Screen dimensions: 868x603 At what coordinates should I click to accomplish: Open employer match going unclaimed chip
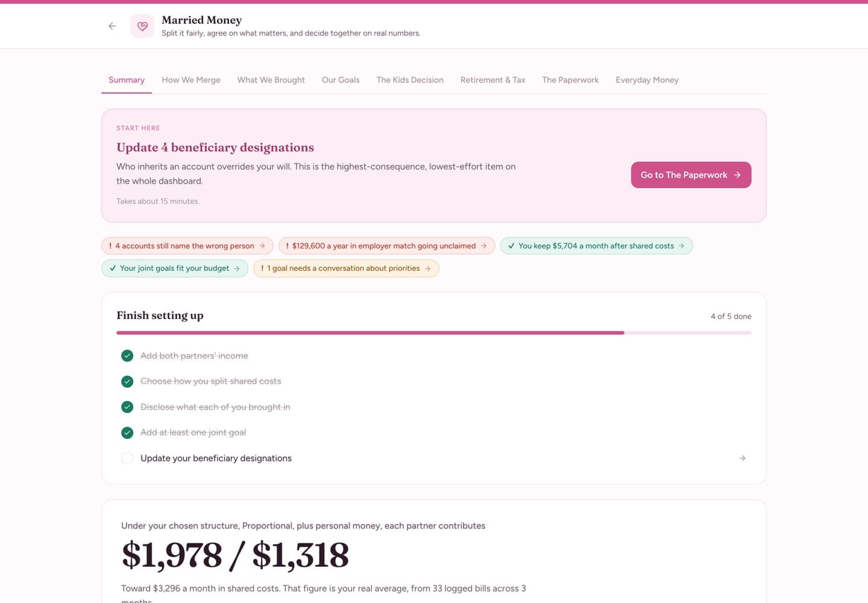click(387, 246)
